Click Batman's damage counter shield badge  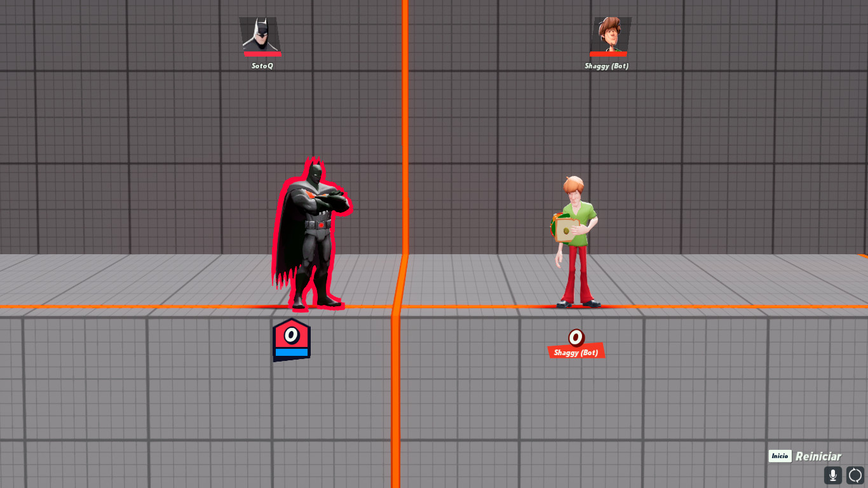(291, 336)
